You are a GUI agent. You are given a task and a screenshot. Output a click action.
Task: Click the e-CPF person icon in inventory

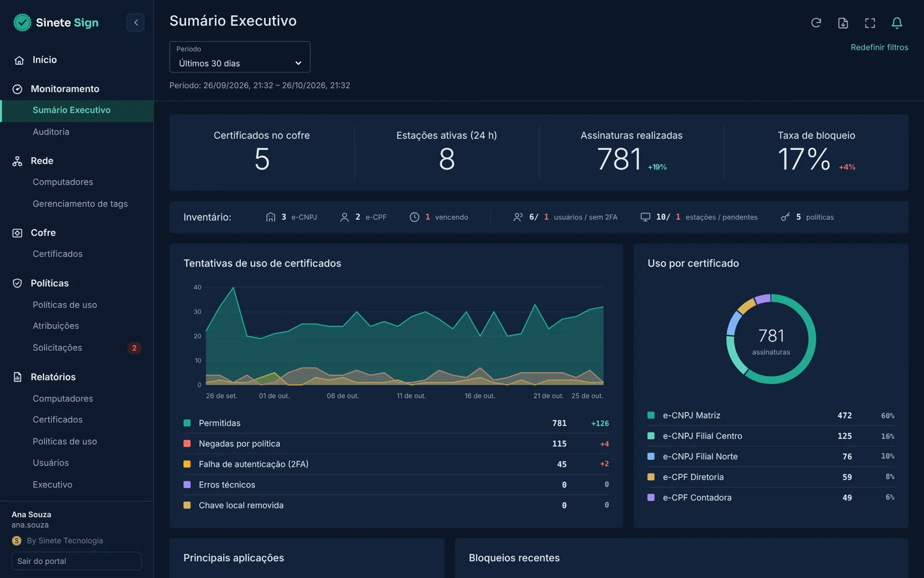(344, 217)
